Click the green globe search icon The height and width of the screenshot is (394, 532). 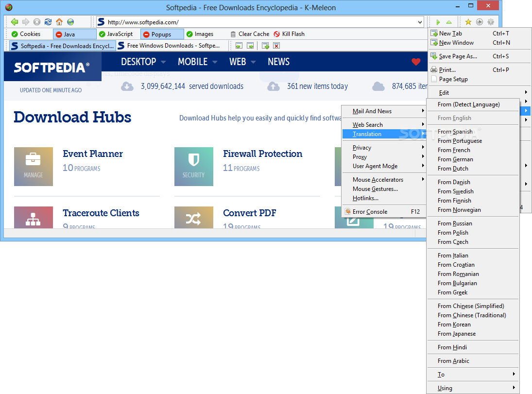pos(70,22)
